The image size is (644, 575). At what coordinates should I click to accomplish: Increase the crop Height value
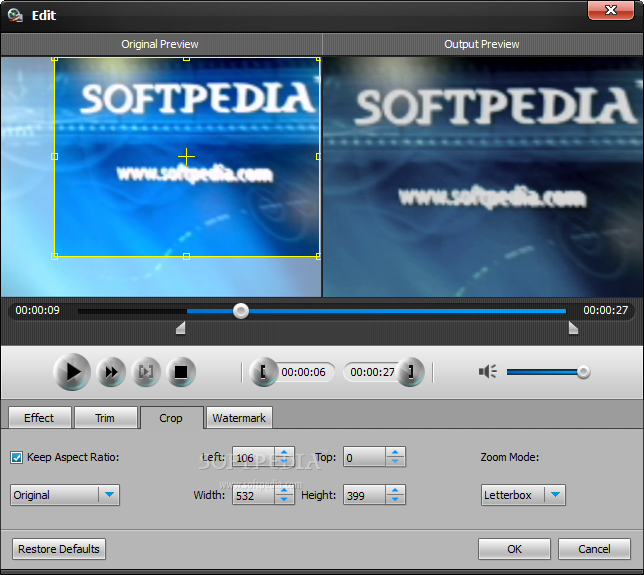click(x=395, y=490)
